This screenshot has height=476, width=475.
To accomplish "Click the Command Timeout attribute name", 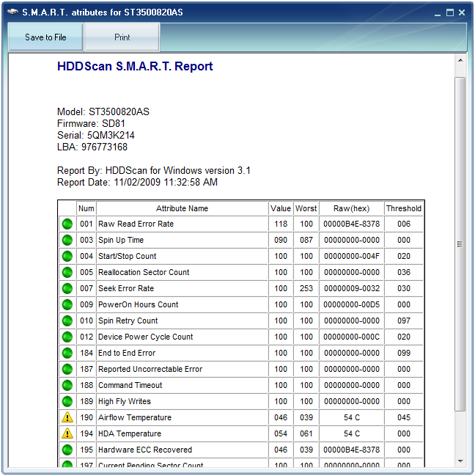I will tap(130, 385).
